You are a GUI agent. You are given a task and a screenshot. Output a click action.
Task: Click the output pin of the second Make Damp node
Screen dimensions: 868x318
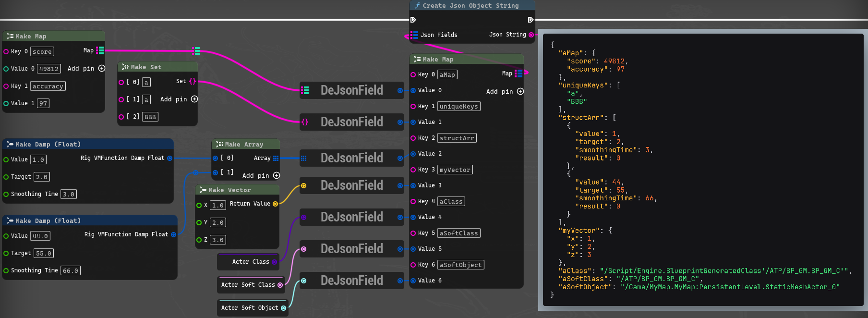click(173, 234)
